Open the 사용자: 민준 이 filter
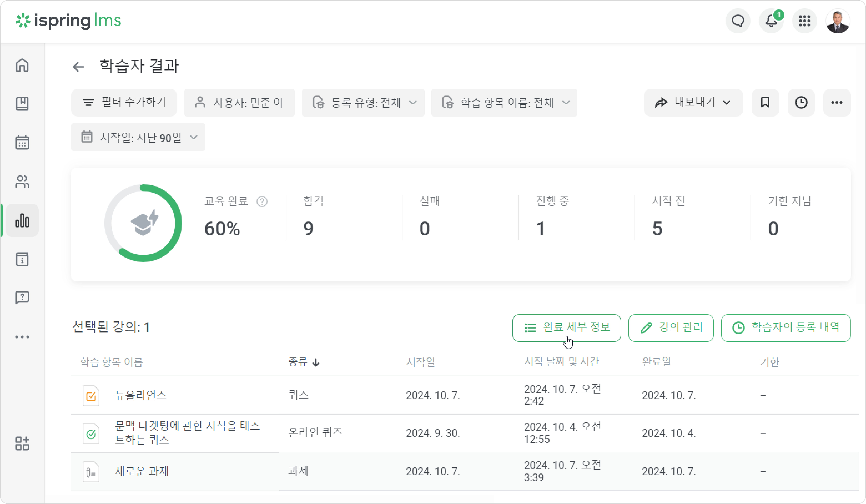This screenshot has height=504, width=866. coord(240,102)
